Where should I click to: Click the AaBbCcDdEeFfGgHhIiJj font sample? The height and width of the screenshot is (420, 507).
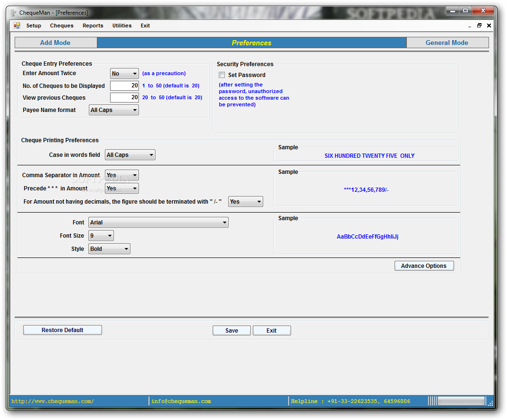[x=367, y=237]
